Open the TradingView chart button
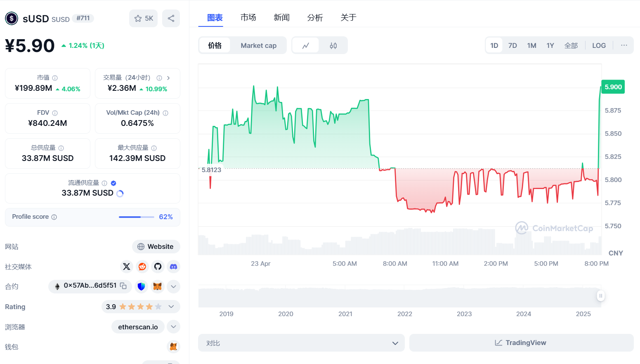This screenshot has width=640, height=364. (521, 343)
